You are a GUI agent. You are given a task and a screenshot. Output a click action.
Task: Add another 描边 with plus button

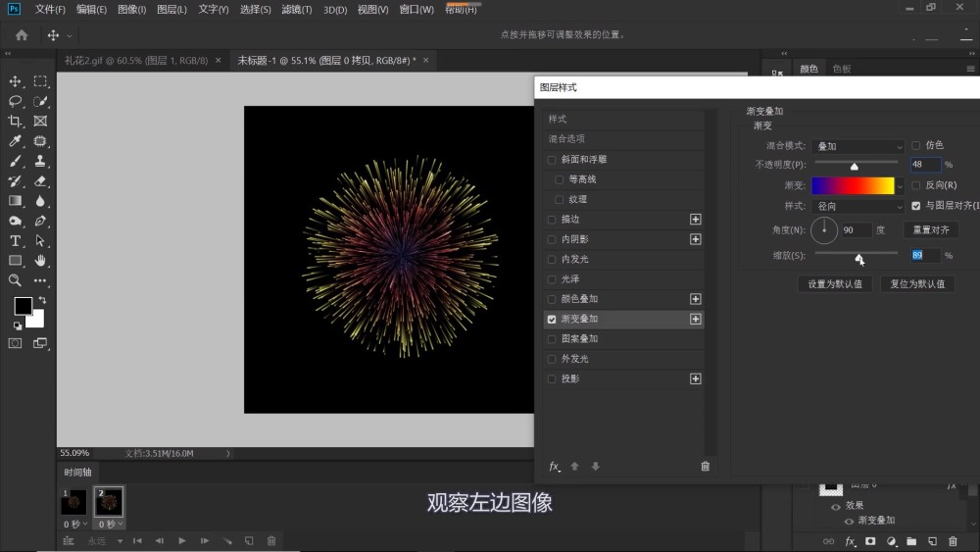point(695,220)
